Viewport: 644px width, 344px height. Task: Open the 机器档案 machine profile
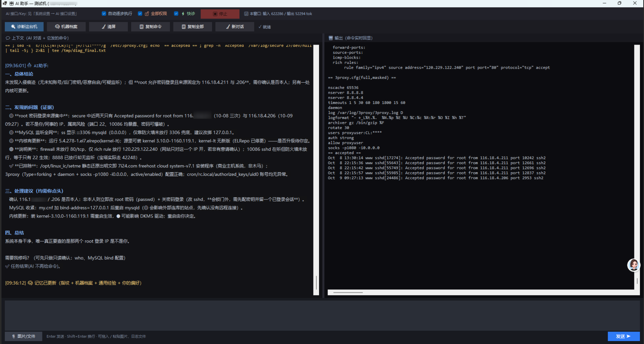(x=66, y=27)
